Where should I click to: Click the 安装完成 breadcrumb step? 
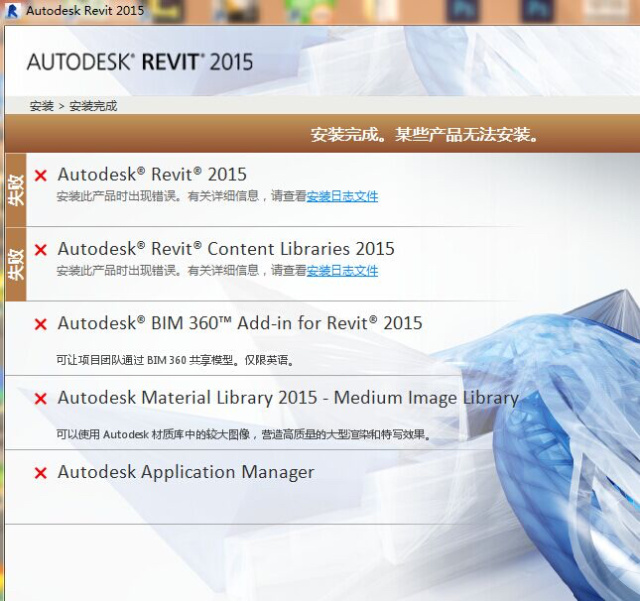(x=93, y=106)
